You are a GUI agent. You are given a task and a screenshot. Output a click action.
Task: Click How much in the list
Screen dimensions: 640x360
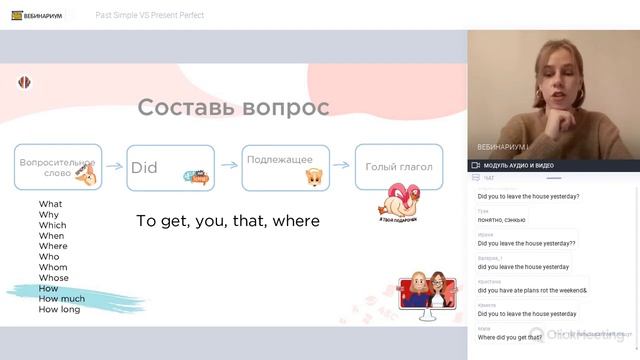[x=62, y=299]
